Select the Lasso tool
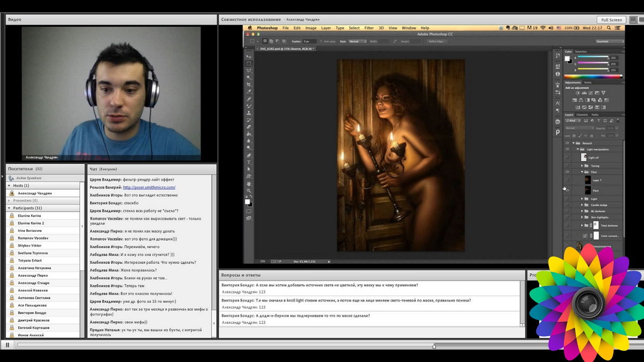Viewport: 644px width, 362px height. coord(248,70)
